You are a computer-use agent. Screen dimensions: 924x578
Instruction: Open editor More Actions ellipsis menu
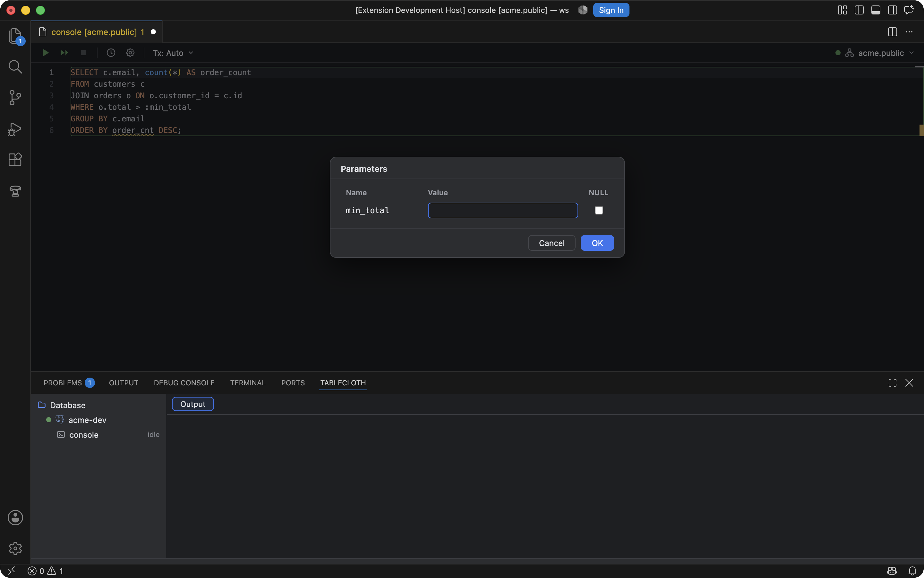(x=909, y=32)
